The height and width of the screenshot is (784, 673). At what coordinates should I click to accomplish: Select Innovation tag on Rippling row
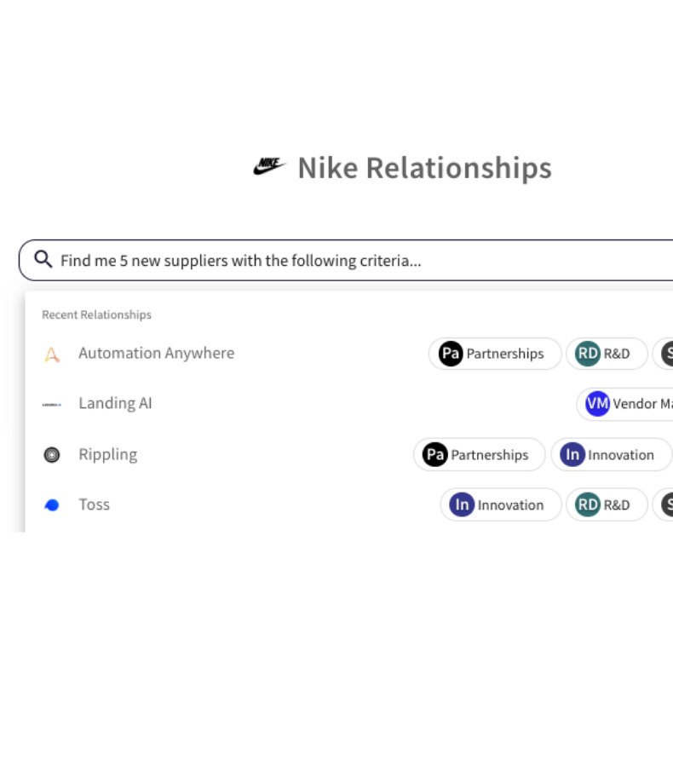click(611, 454)
